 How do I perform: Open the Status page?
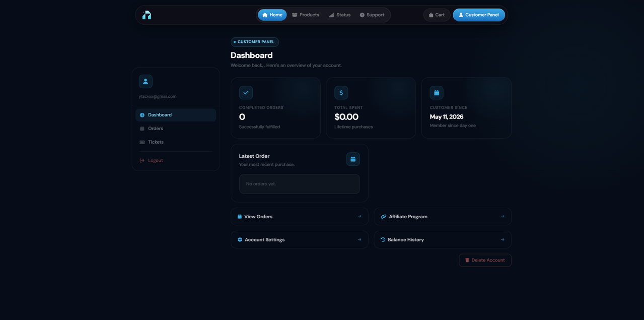pyautogui.click(x=339, y=15)
